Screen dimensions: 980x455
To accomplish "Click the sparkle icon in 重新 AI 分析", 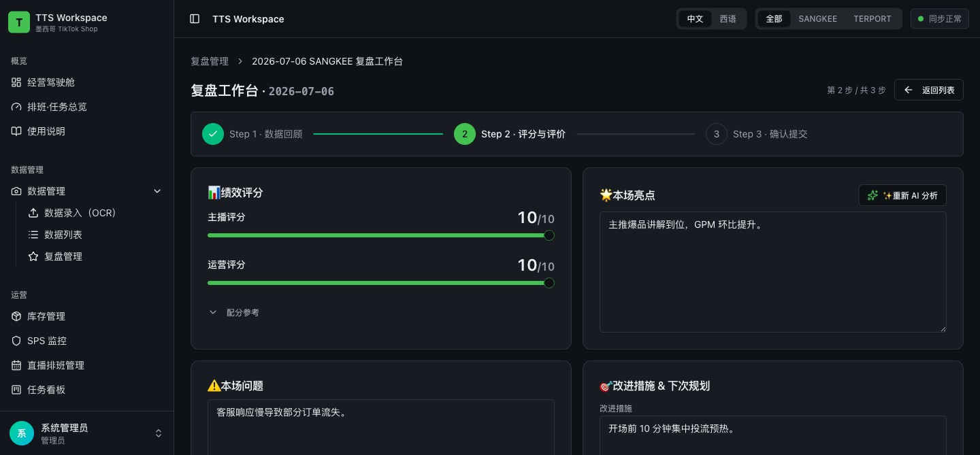I will (x=872, y=195).
